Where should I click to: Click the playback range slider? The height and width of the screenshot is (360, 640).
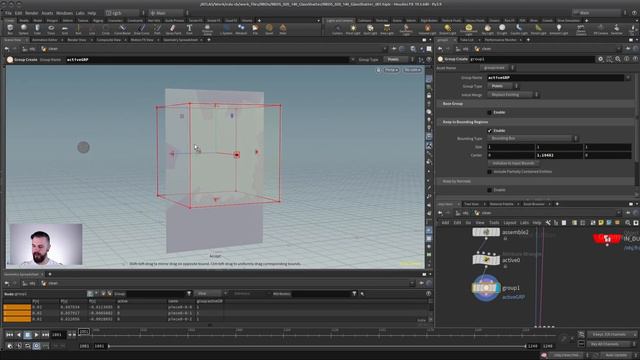click(317, 346)
